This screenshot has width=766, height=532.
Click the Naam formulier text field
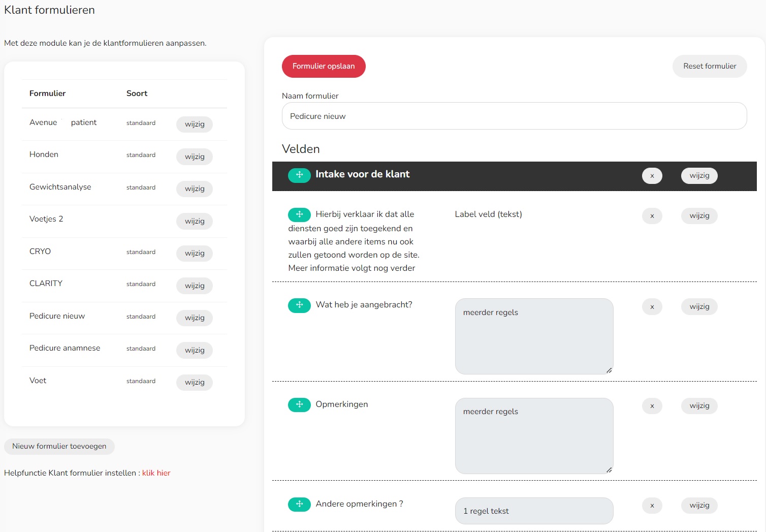click(514, 116)
